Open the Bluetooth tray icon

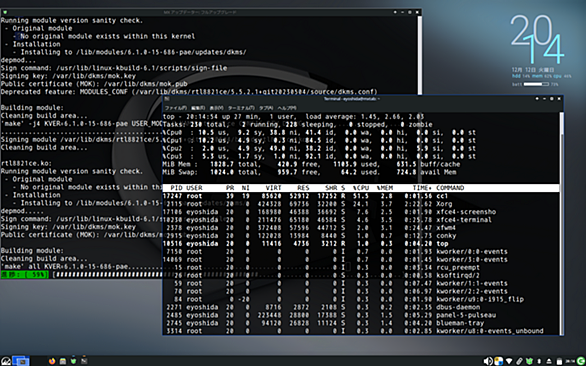coord(539,361)
